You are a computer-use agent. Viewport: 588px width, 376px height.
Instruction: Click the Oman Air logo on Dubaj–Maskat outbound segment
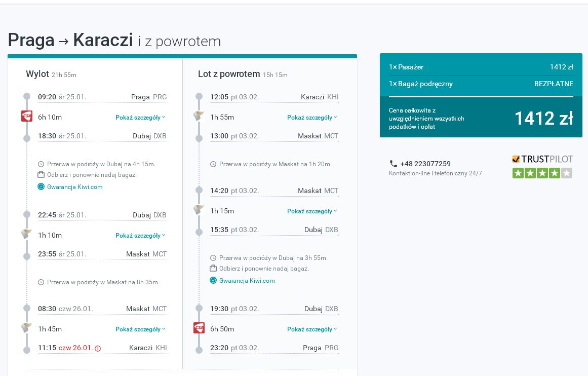click(27, 234)
